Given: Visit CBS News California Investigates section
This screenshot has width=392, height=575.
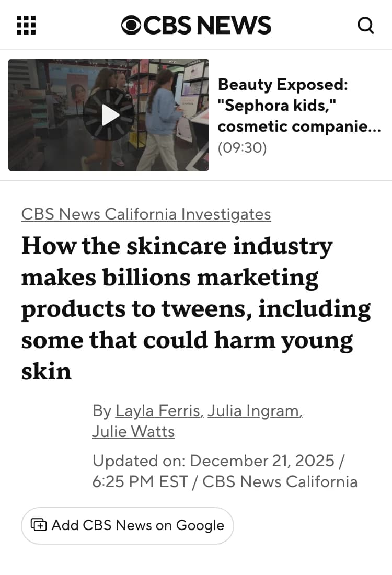Looking at the screenshot, I should 146,214.
